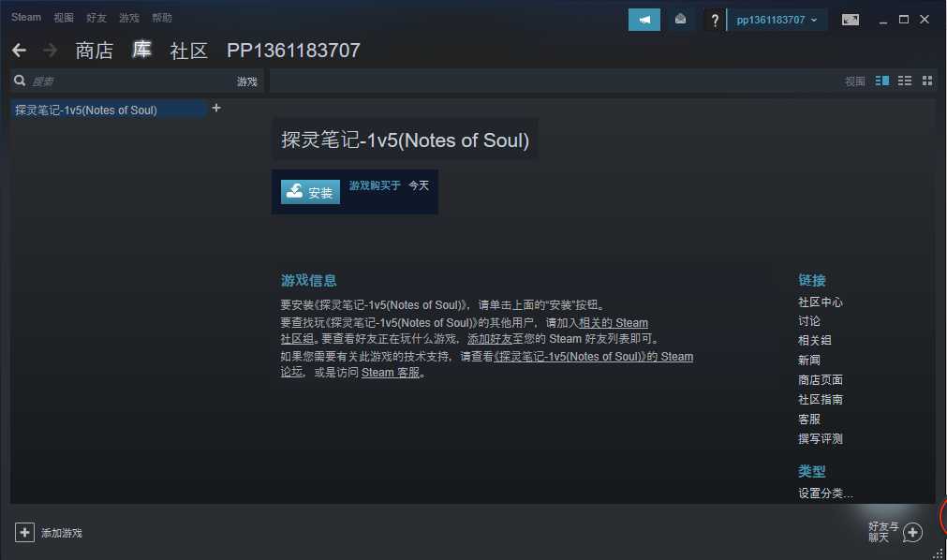Open 社区指南 link
Image resolution: width=947 pixels, height=560 pixels.
click(821, 399)
